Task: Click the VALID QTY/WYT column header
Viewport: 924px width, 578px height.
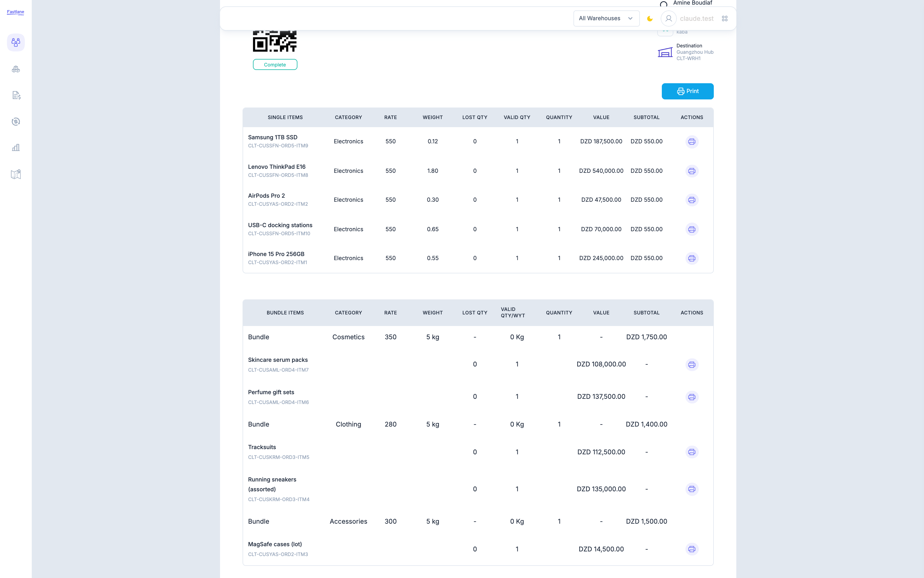Action: pyautogui.click(x=513, y=312)
